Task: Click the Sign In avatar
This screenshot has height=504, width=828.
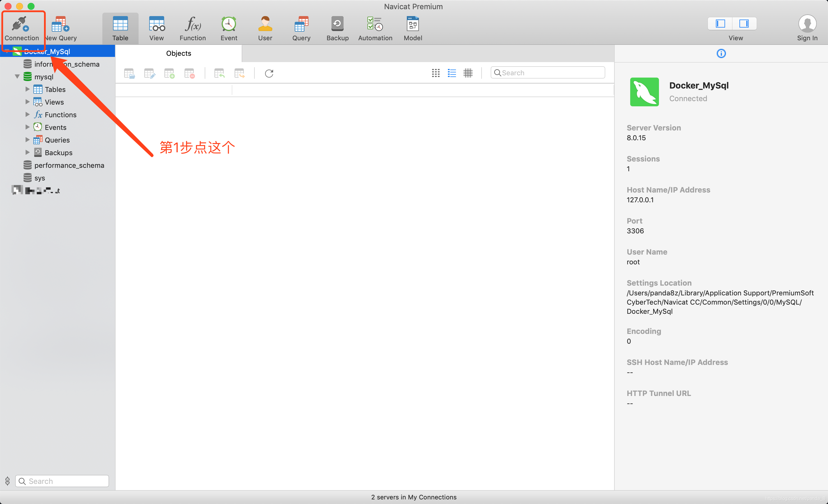Action: (807, 24)
